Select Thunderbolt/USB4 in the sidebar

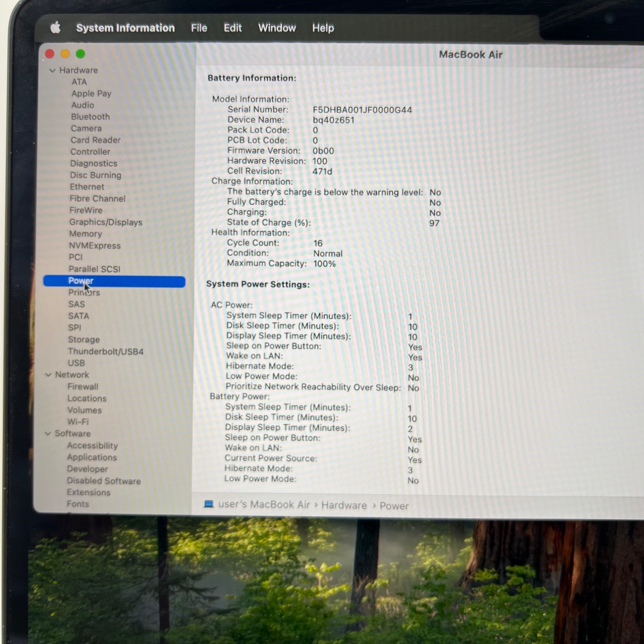(x=106, y=352)
